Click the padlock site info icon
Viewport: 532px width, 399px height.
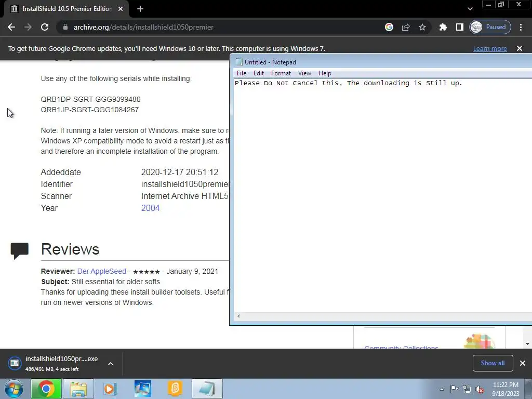(65, 27)
